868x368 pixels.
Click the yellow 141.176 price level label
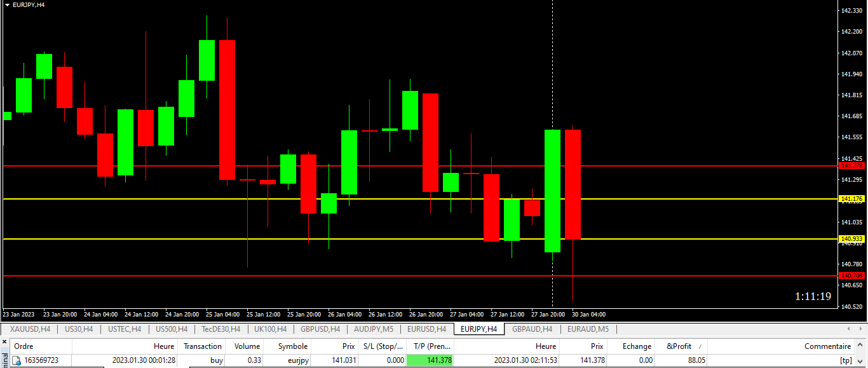(x=851, y=199)
